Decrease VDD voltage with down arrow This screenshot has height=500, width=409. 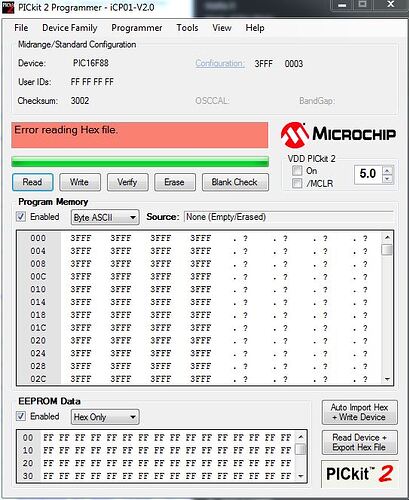point(387,179)
